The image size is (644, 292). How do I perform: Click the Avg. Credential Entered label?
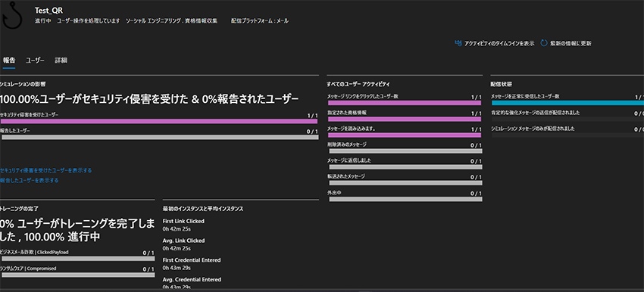click(x=192, y=280)
